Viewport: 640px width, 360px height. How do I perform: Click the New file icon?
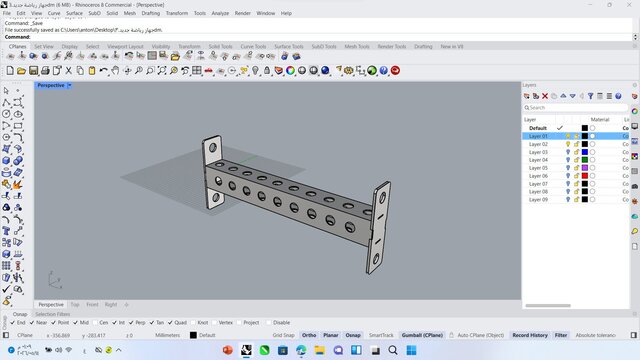[x=10, y=71]
